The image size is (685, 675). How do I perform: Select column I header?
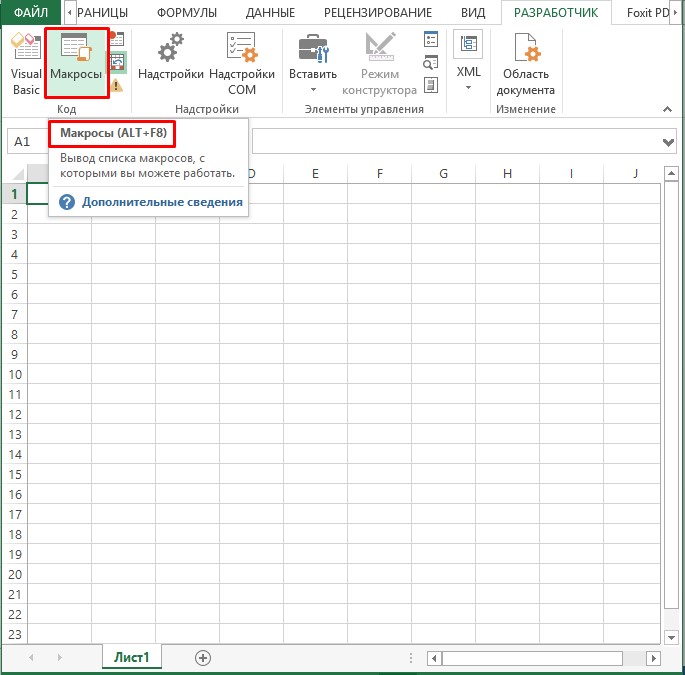point(571,174)
